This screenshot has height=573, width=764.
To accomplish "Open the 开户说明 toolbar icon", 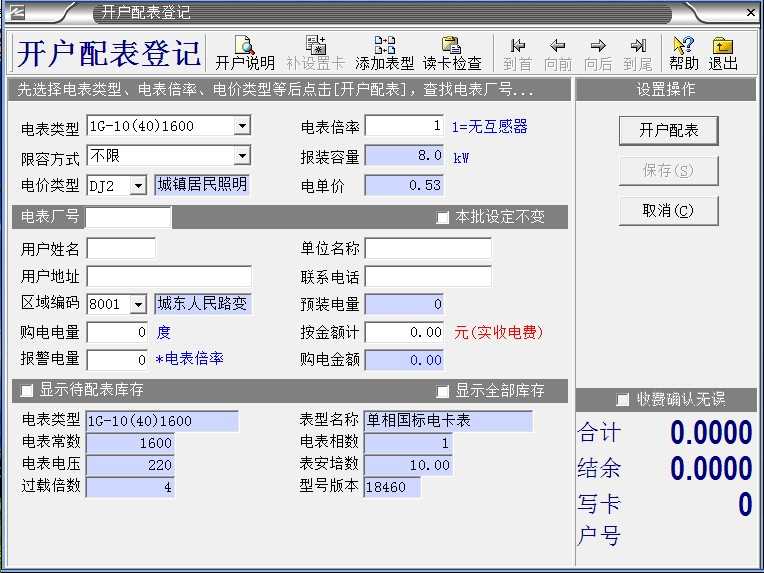I will point(245,53).
